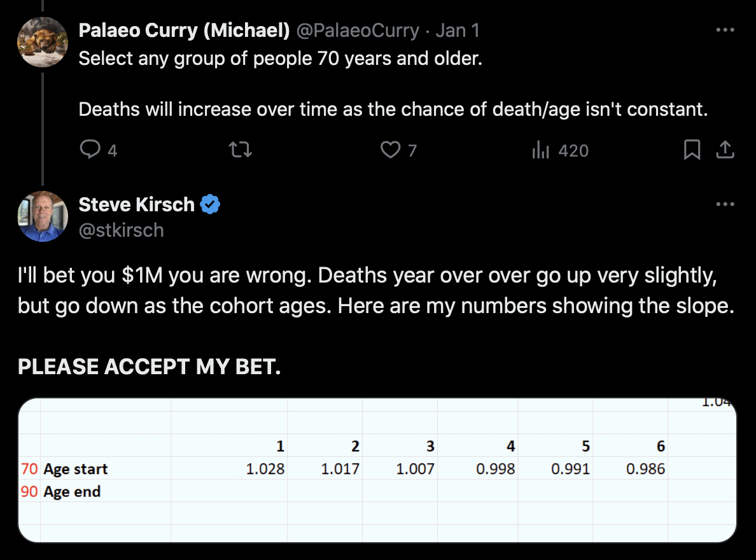Image resolution: width=756 pixels, height=560 pixels.
Task: Open the @stkirsch handle
Action: click(121, 230)
